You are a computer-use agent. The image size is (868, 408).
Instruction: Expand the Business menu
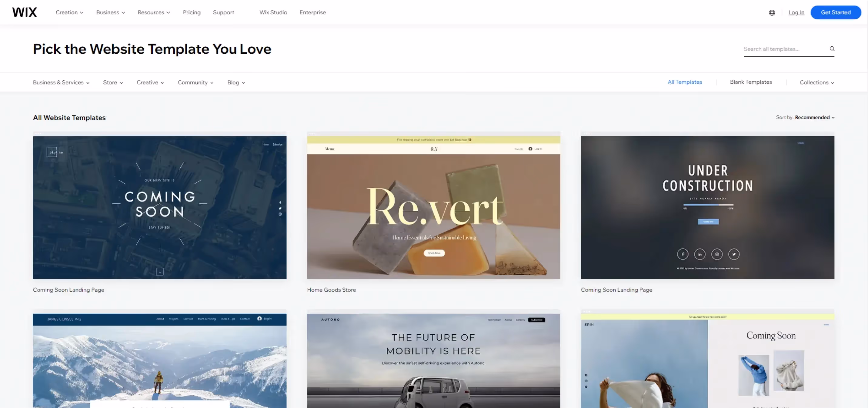pos(111,12)
